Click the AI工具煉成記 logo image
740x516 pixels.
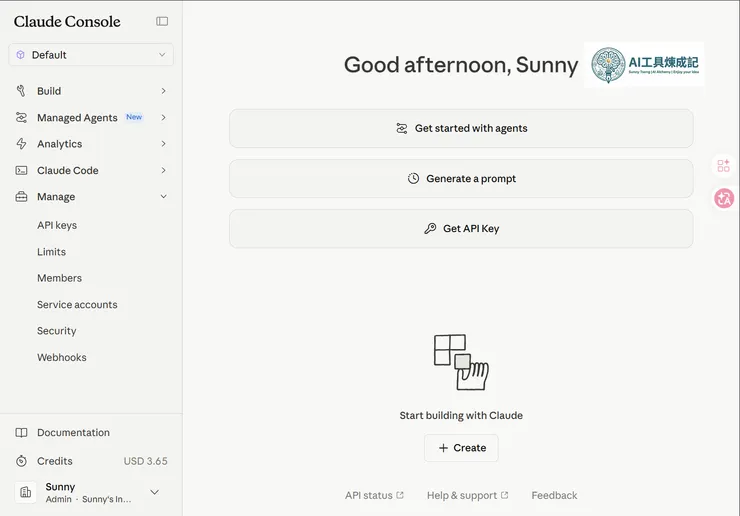point(644,65)
